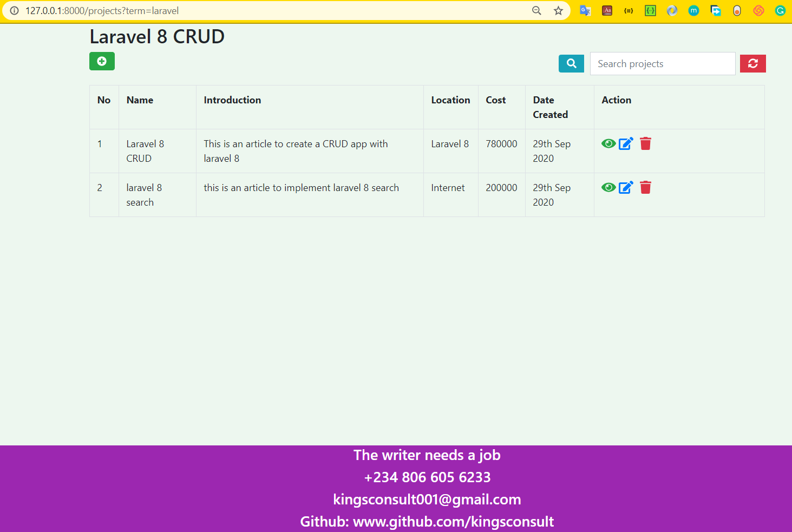The image size is (792, 532).
Task: Open the yellow curly braces extension
Action: [629, 10]
